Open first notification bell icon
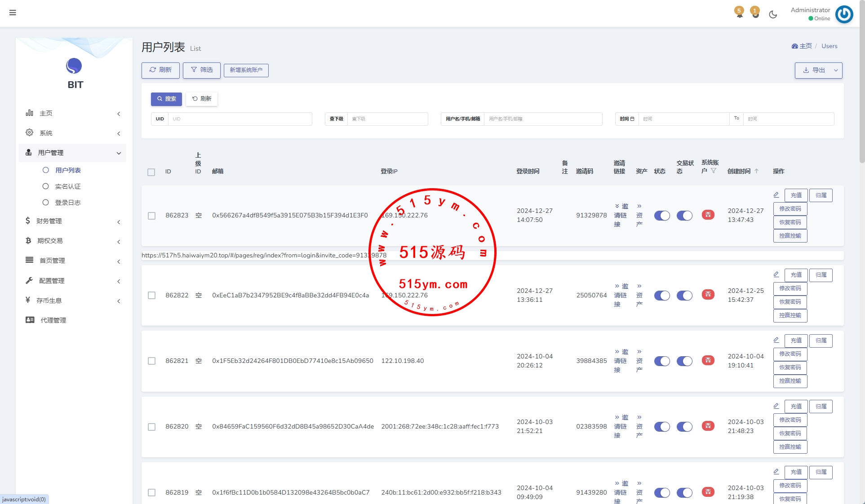The width and height of the screenshot is (865, 504). (739, 13)
